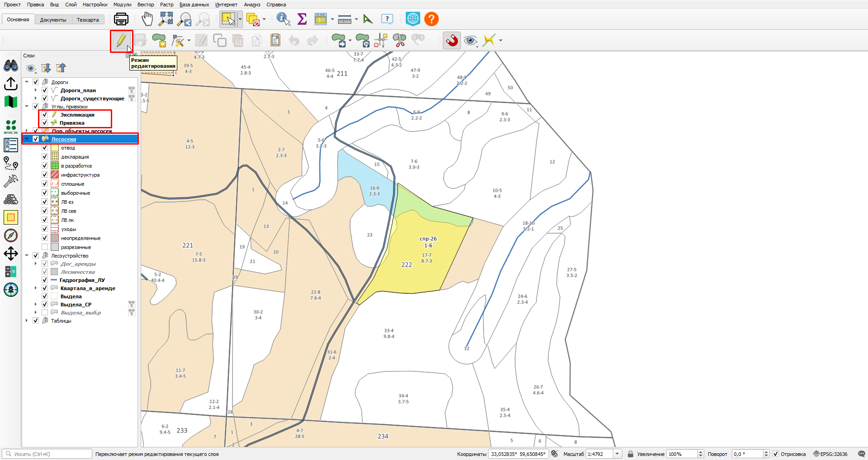Activate the Select features by rectangle tool
This screenshot has width=868, height=460.
coord(228,19)
